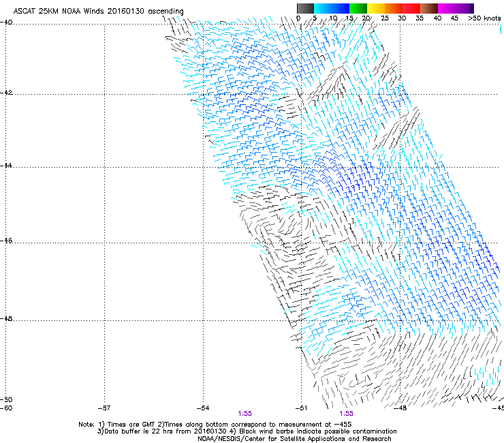This screenshot has width=504, height=443.
Task: Click the note 'measurement at -45S'
Action: (x=315, y=425)
